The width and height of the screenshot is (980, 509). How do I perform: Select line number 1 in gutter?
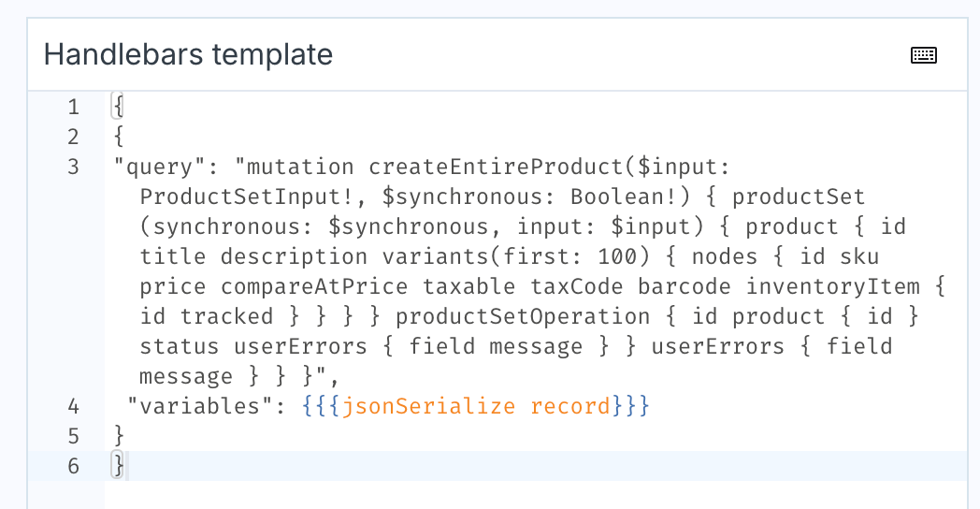pos(74,107)
